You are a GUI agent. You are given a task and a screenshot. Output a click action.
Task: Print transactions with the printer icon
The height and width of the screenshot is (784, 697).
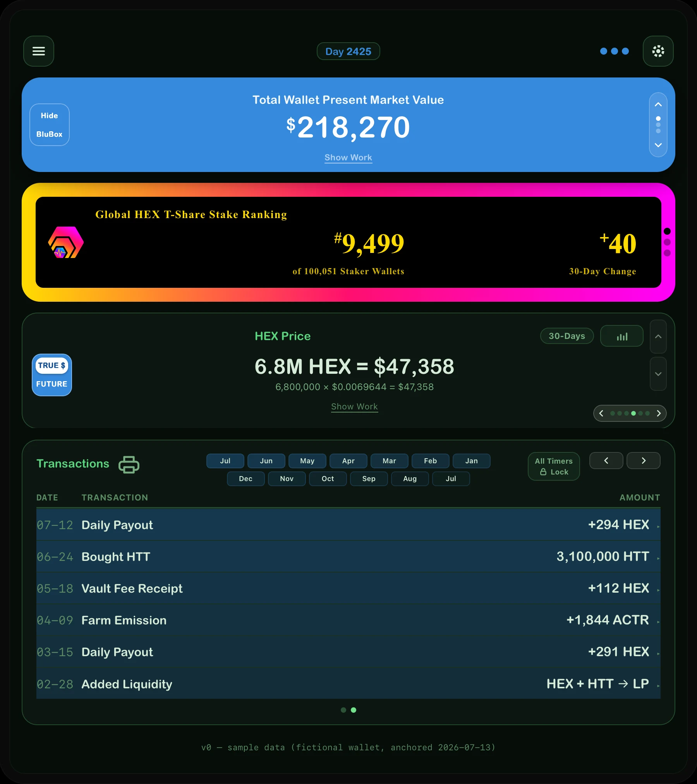[129, 464]
